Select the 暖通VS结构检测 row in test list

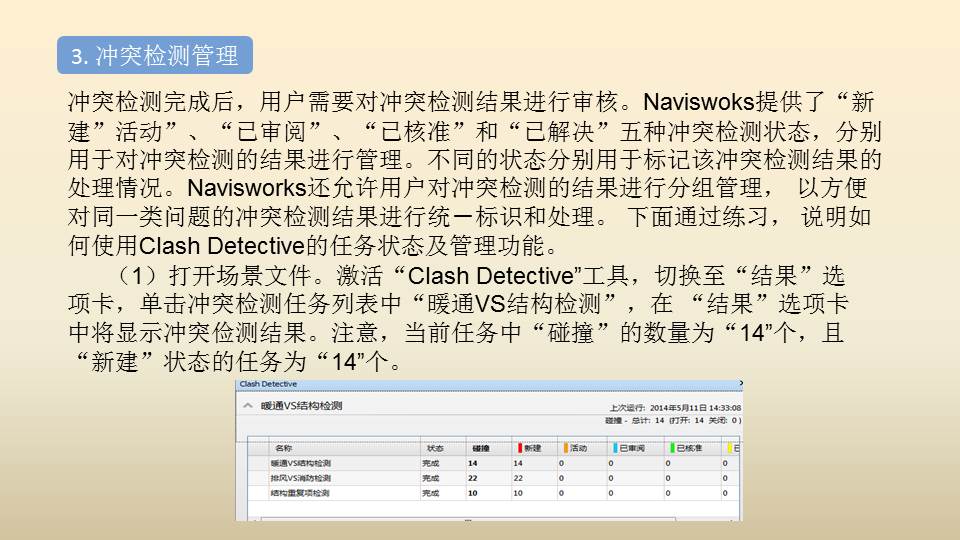(493, 463)
